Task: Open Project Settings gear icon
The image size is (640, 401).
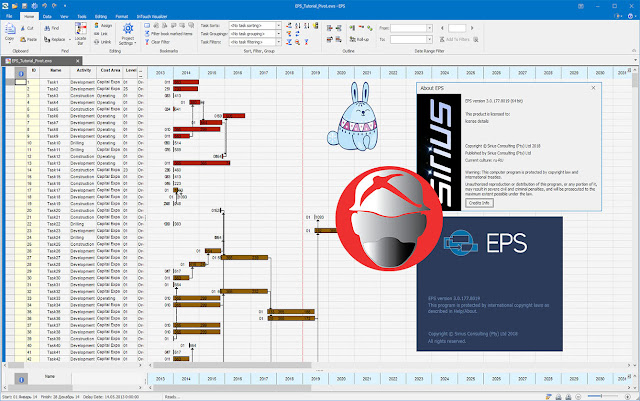Action: pyautogui.click(x=128, y=29)
